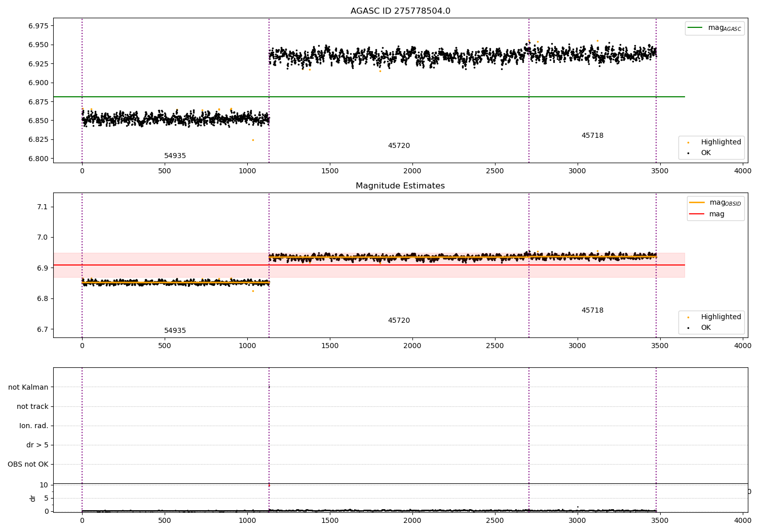Click the "dr > 5" axis label
The height and width of the screenshot is (532, 760).
[37, 445]
